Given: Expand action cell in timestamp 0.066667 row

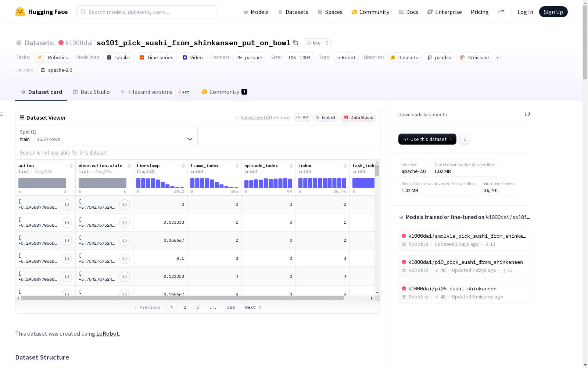Looking at the screenshot, I should coord(67,241).
